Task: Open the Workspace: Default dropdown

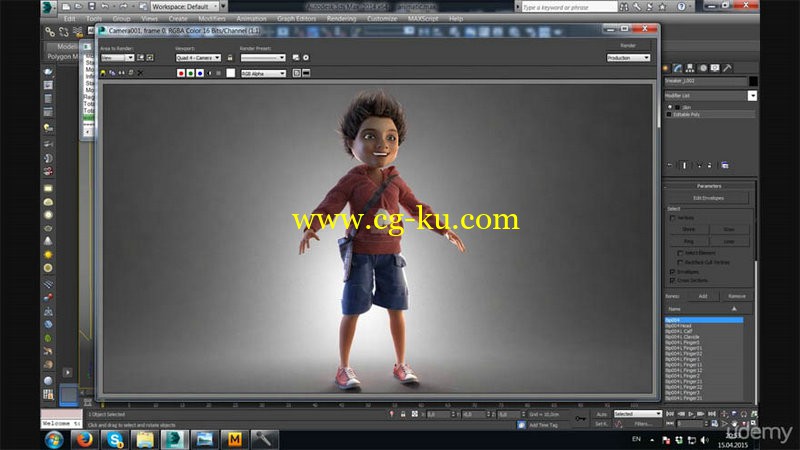Action: pyautogui.click(x=184, y=7)
